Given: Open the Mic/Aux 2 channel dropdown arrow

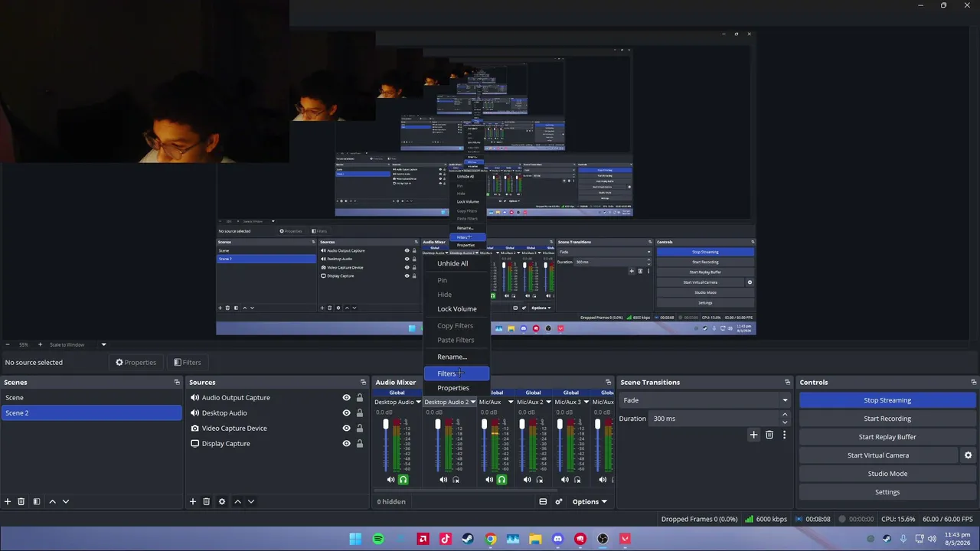Looking at the screenshot, I should pos(548,402).
